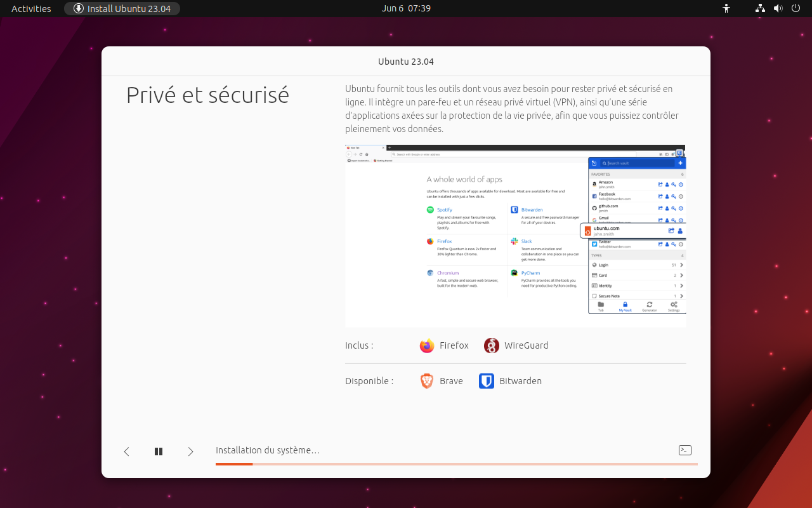812x508 pixels.
Task: Click the WireGuard label
Action: tap(527, 345)
